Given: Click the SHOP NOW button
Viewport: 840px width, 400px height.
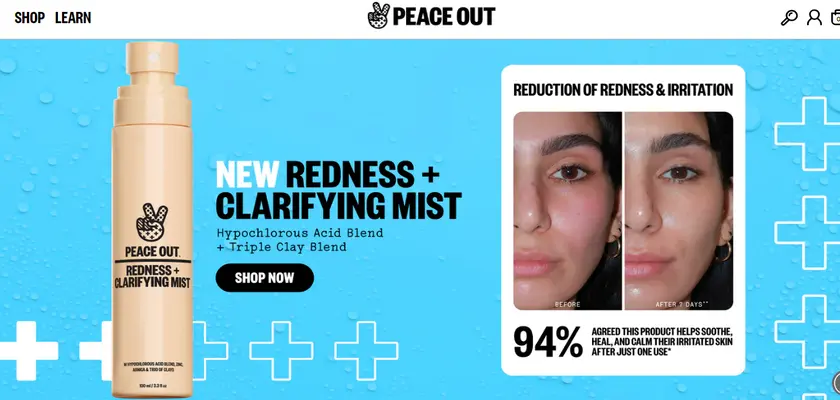Looking at the screenshot, I should (265, 278).
